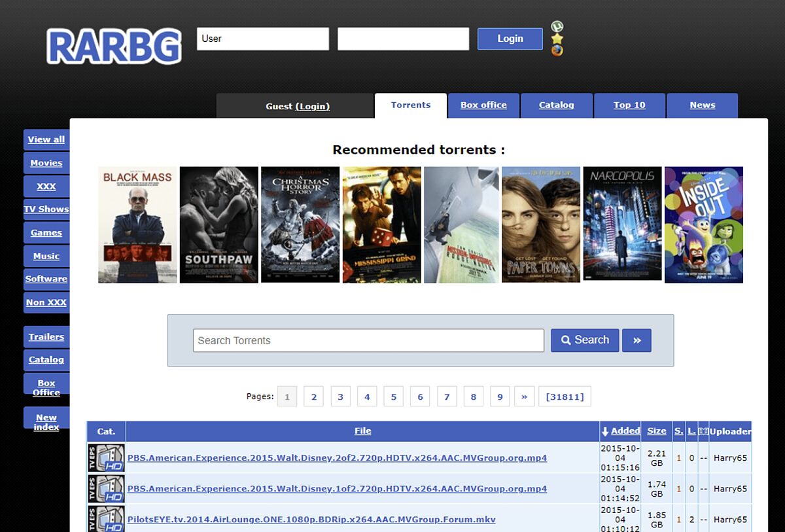Browse the TV Shows category
Image resolution: width=785 pixels, height=532 pixels.
point(46,209)
